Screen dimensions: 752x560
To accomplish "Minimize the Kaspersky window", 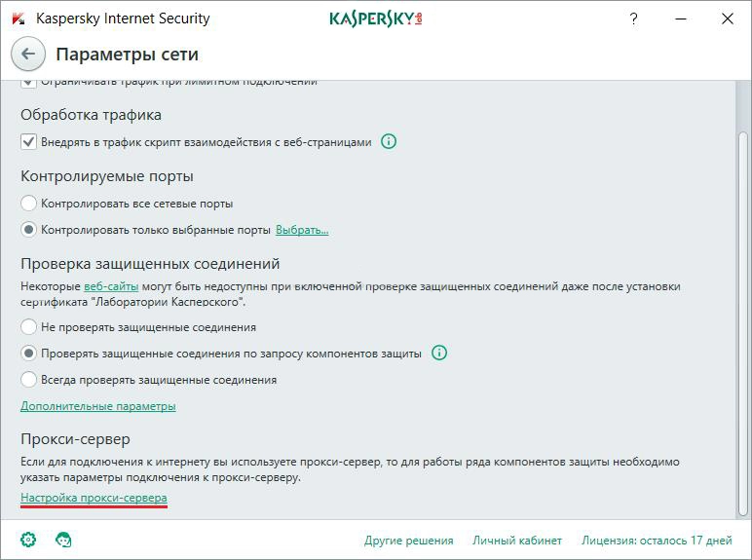I will (681, 19).
